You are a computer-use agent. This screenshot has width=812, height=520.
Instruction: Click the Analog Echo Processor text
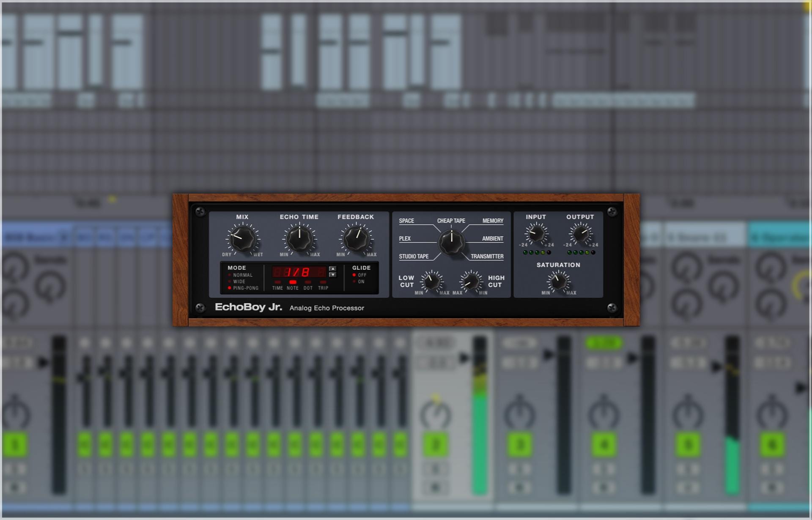tap(326, 308)
